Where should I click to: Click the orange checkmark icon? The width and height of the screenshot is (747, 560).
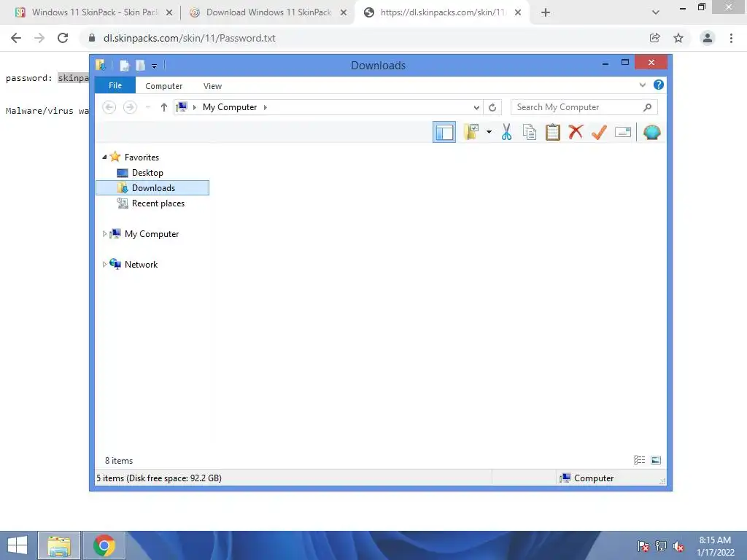[x=599, y=132]
